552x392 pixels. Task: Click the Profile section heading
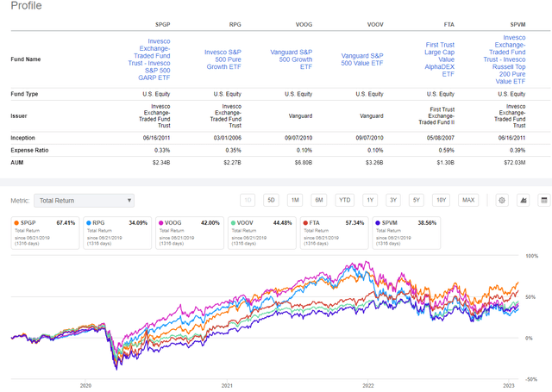tap(27, 6)
